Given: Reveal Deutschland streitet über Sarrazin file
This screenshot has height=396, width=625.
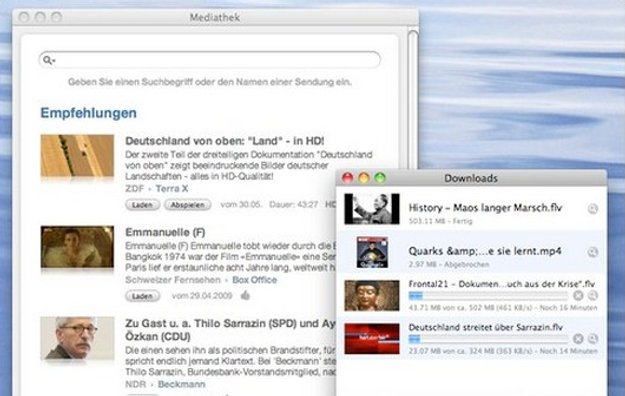Looking at the screenshot, I should pyautogui.click(x=593, y=339).
